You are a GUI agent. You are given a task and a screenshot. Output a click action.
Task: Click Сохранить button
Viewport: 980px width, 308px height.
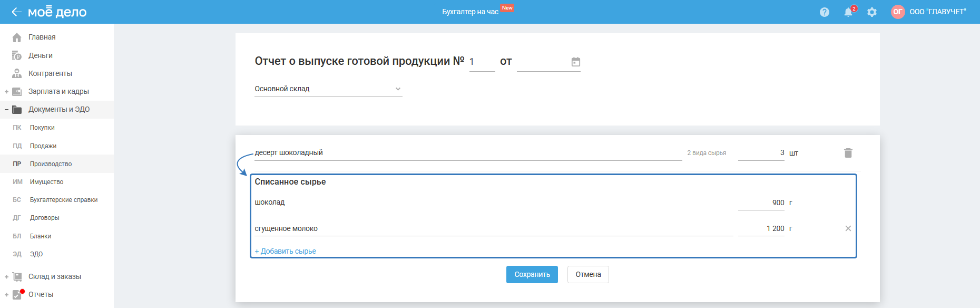pyautogui.click(x=532, y=274)
